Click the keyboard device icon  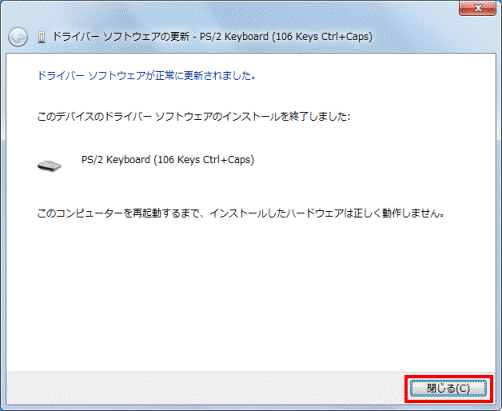point(49,166)
